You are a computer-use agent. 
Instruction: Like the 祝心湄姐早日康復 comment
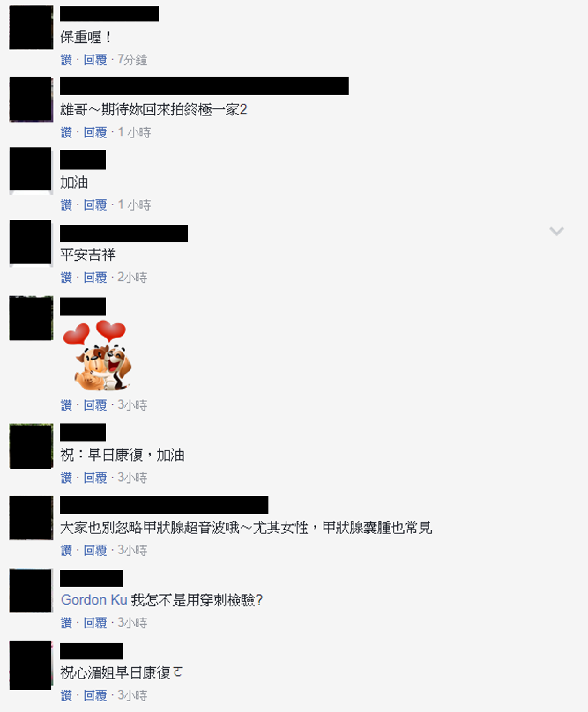(66, 695)
